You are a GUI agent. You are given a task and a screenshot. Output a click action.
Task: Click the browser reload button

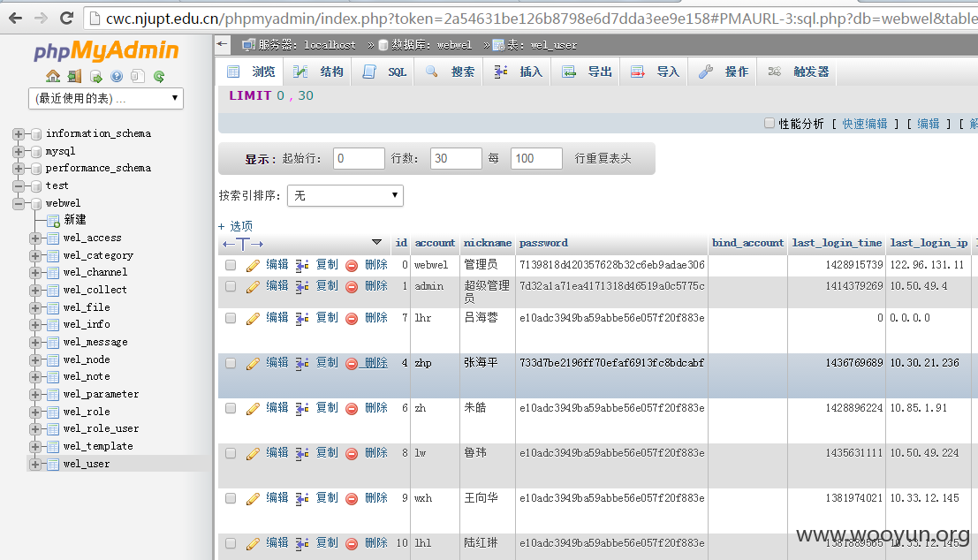point(67,18)
